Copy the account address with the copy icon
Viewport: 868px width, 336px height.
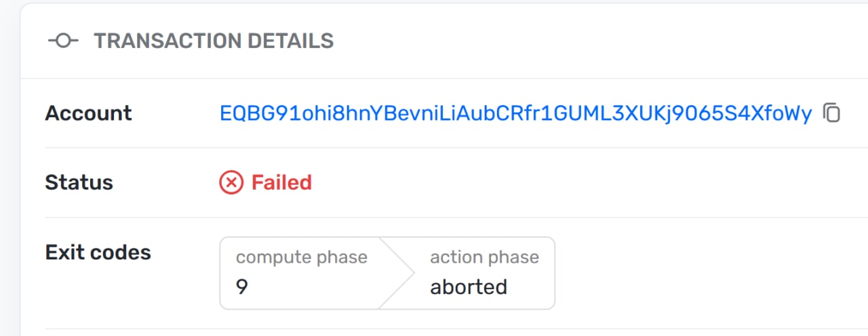click(x=831, y=113)
